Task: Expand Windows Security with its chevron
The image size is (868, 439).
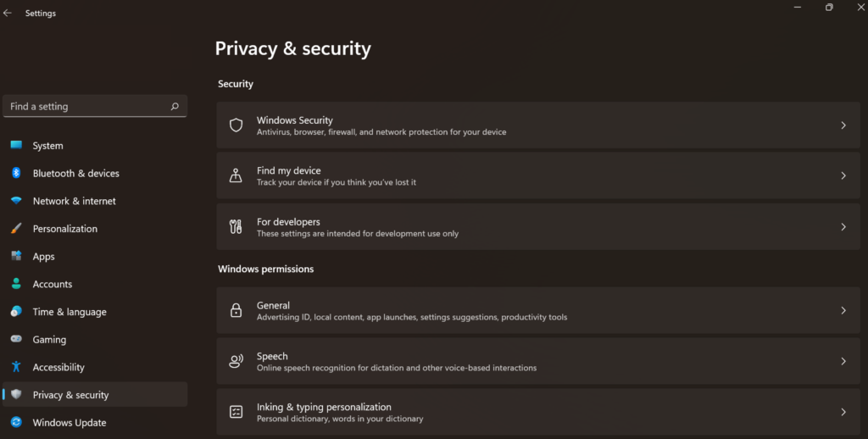Action: [x=843, y=125]
